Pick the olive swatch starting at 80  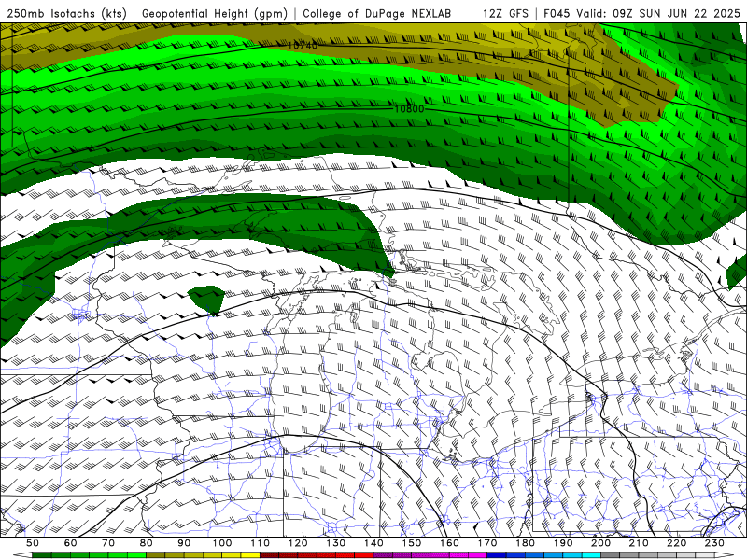coord(155,555)
